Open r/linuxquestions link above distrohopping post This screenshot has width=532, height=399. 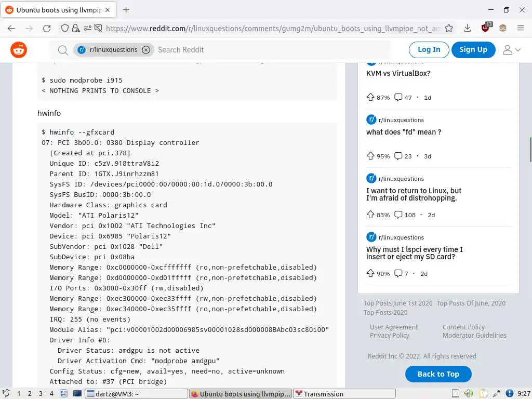point(401,179)
